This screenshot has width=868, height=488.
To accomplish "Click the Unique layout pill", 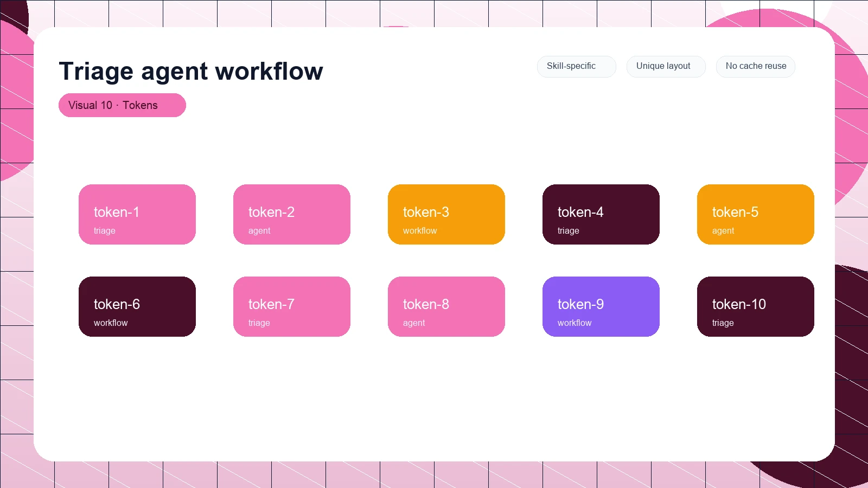I will pos(666,66).
